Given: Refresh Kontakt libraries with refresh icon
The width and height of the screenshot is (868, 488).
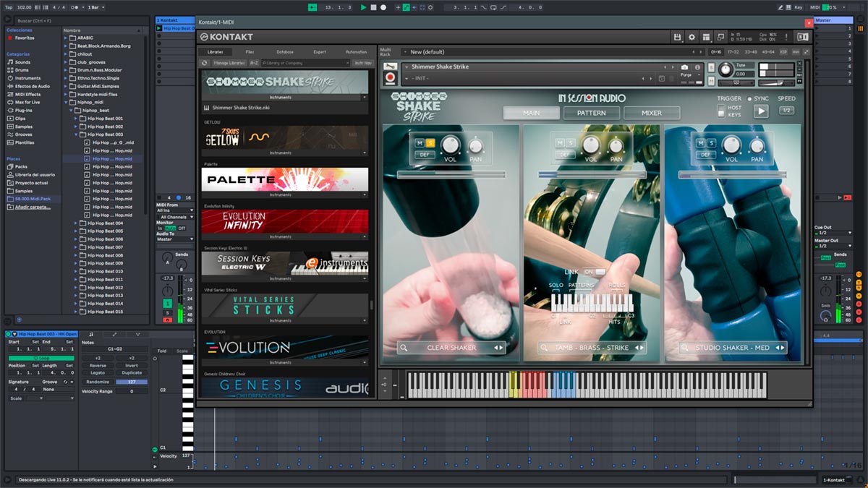Looking at the screenshot, I should pos(205,63).
